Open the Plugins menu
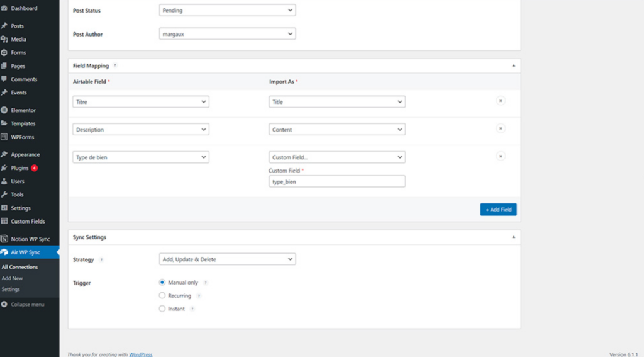 [x=19, y=168]
